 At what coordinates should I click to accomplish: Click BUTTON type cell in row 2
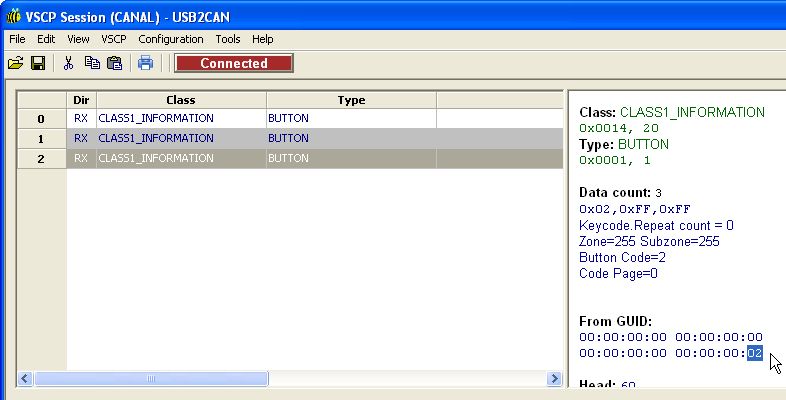tap(350, 158)
